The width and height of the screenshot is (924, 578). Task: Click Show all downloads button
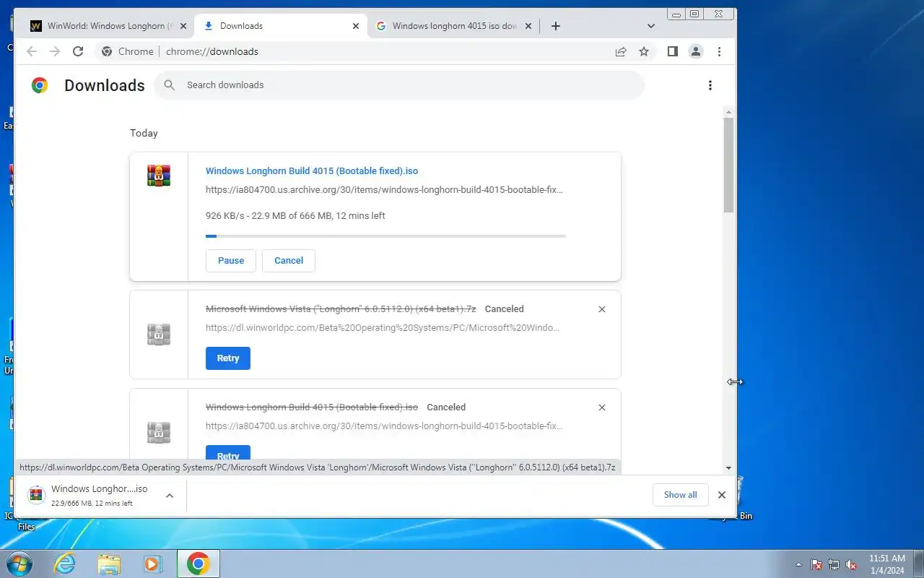[681, 495]
